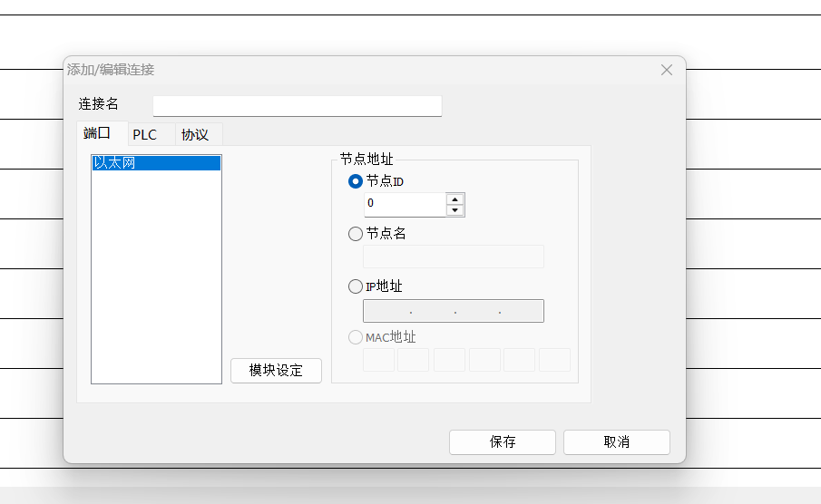Click the 连接名 text input field
Screen dimensions: 821x504
coord(297,105)
